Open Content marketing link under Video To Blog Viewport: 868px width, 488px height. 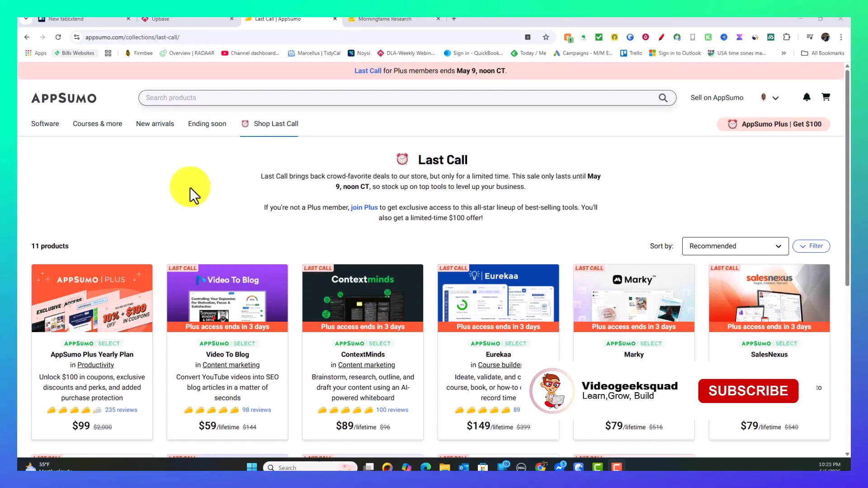point(231,365)
